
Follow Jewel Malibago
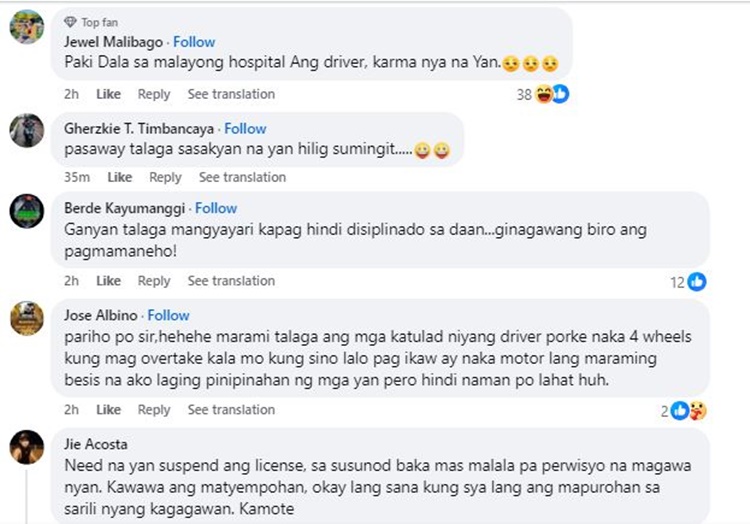click(x=194, y=42)
